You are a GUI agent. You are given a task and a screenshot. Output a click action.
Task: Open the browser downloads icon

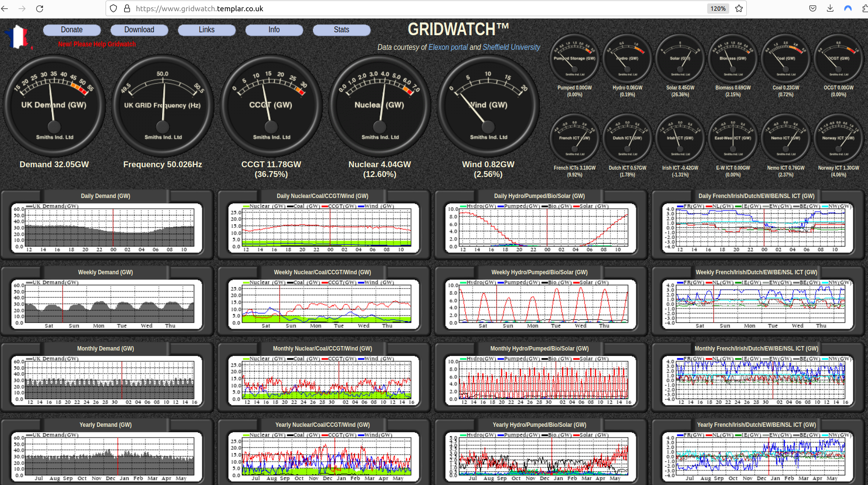tap(830, 8)
